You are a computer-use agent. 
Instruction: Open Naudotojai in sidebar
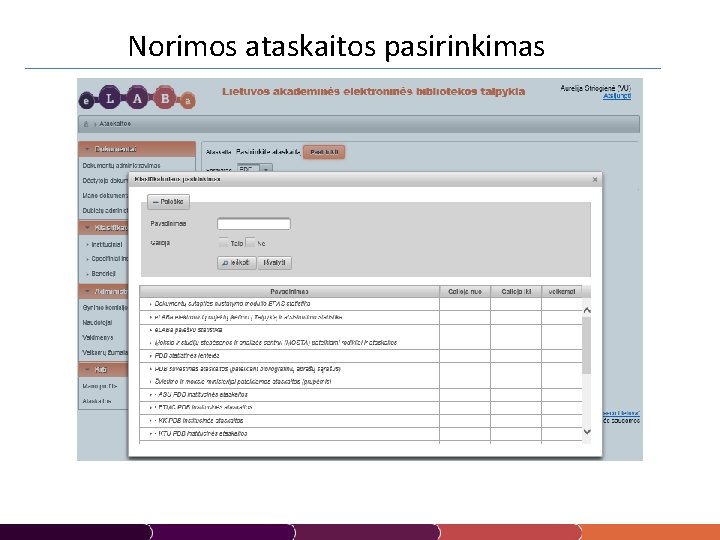97,323
